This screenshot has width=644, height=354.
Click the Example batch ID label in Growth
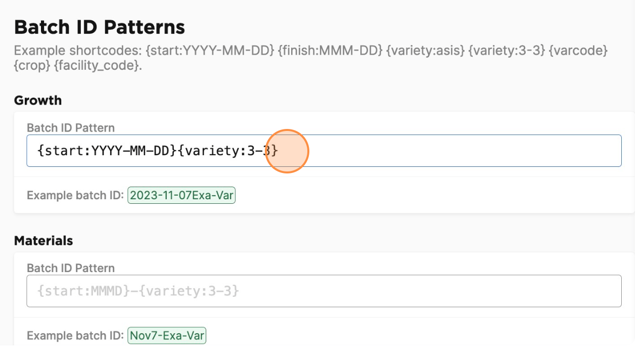pos(75,196)
